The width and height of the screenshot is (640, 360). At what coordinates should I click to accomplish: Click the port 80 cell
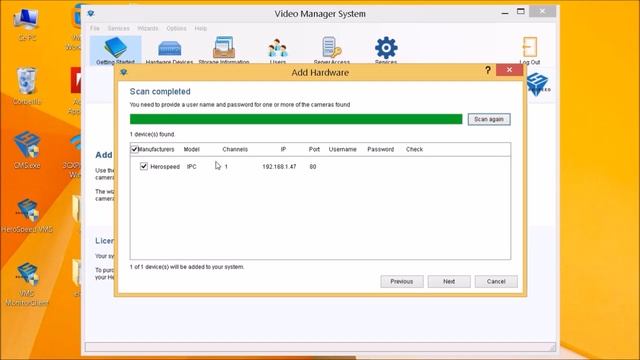tap(313, 167)
